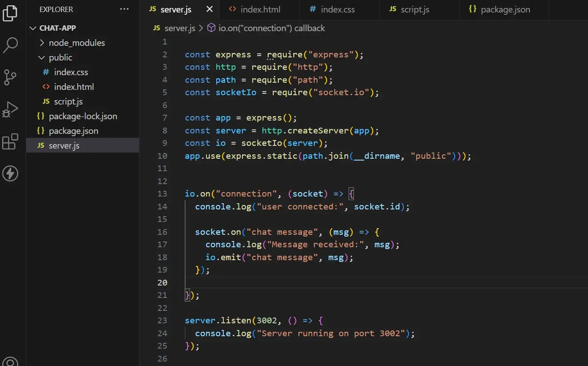Click the JS icon on the script.js tab
The image size is (588, 366).
point(393,9)
